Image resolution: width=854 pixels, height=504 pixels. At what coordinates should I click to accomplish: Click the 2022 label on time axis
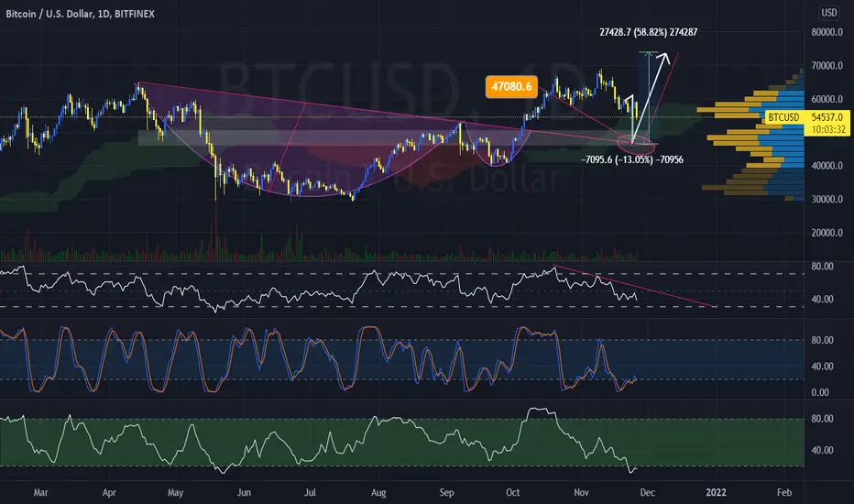[x=716, y=493]
